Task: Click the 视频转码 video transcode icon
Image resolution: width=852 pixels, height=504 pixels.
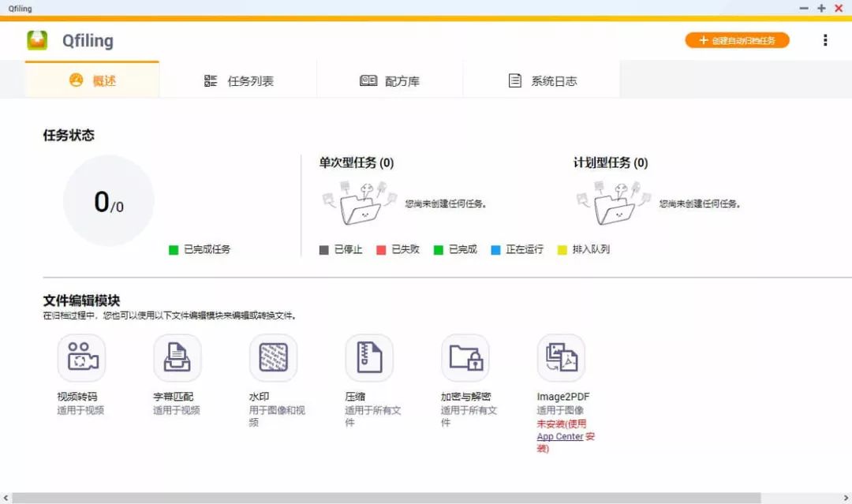Action: [x=81, y=358]
